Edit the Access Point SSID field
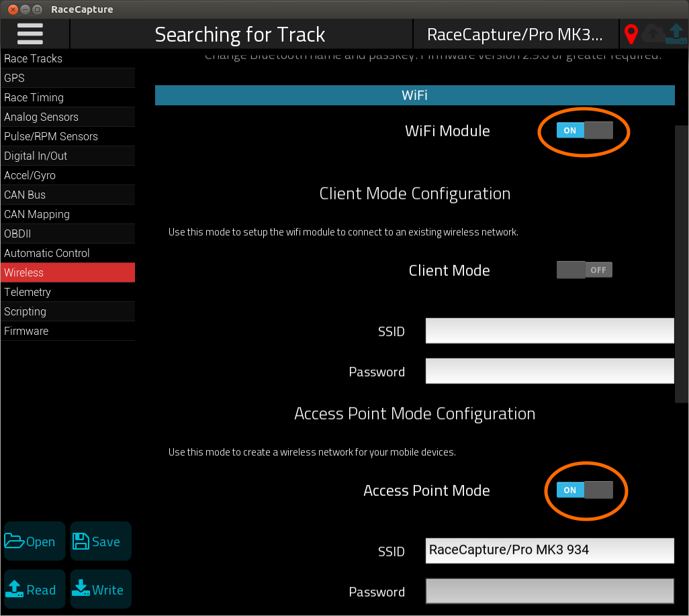 pos(550,551)
